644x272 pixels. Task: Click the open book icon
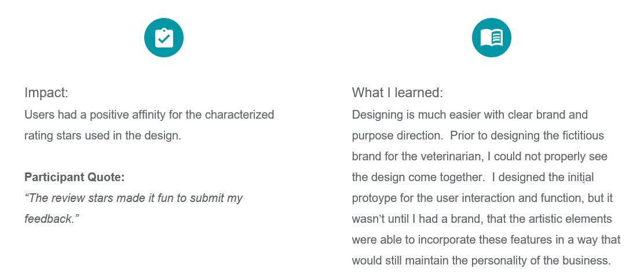[492, 38]
